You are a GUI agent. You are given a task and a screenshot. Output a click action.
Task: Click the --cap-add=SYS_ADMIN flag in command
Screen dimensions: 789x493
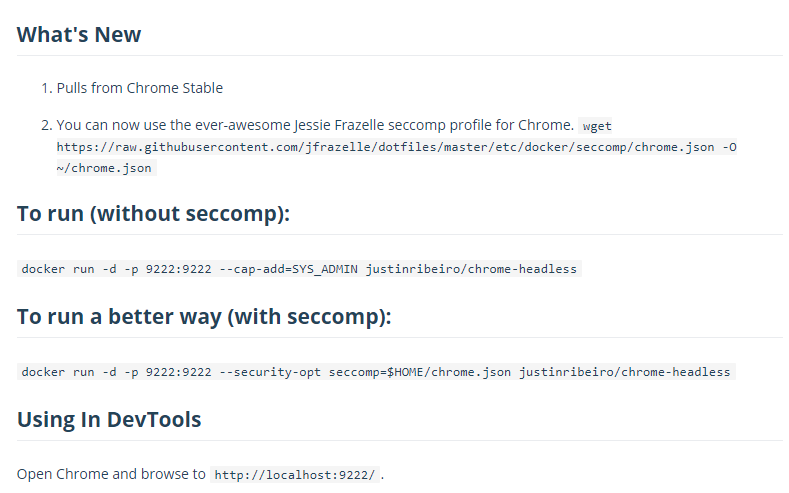coord(288,269)
